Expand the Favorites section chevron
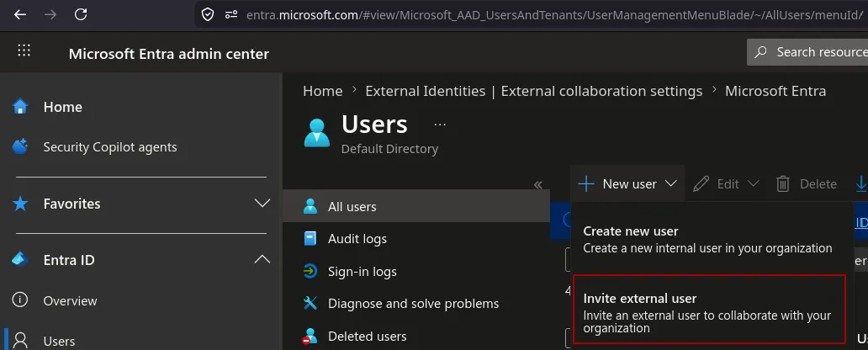Screen dimensions: 868x350 tap(262, 204)
